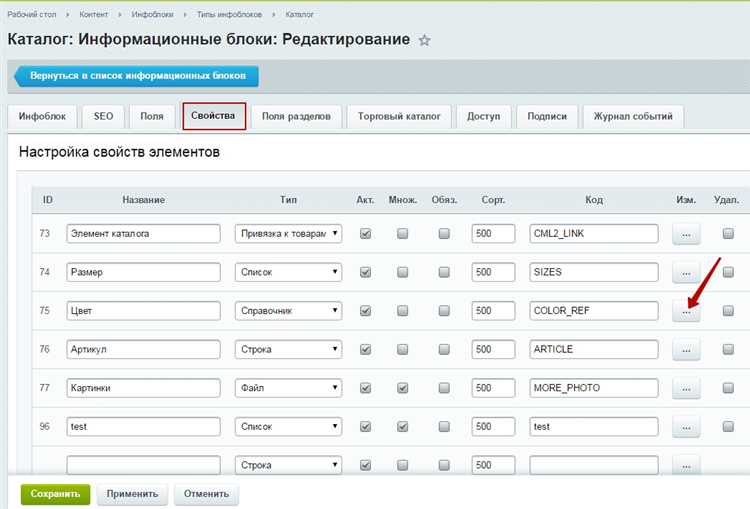
Task: Toggle active checkbox for test property
Action: click(365, 426)
